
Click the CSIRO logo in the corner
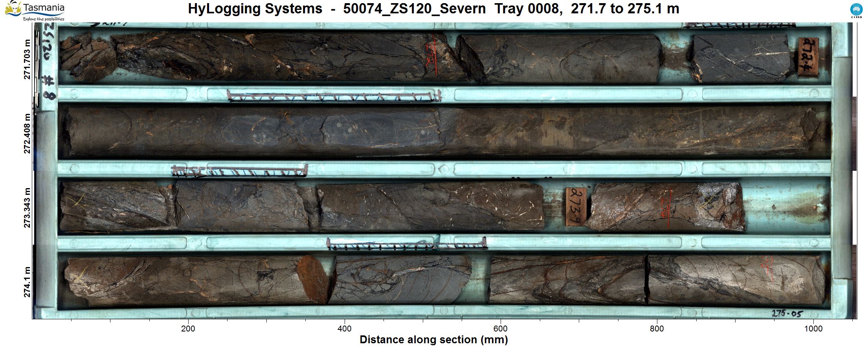pos(856,11)
